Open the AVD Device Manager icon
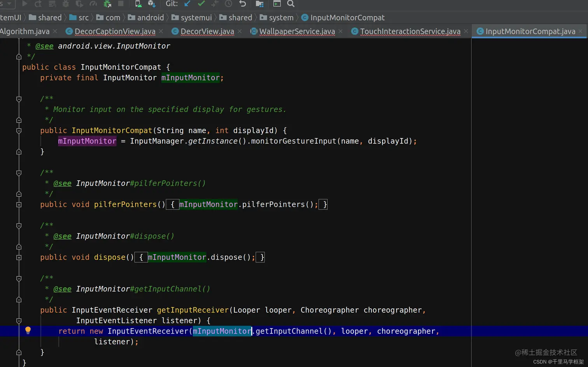Screen dimensions: 588x367 (x=138, y=4)
